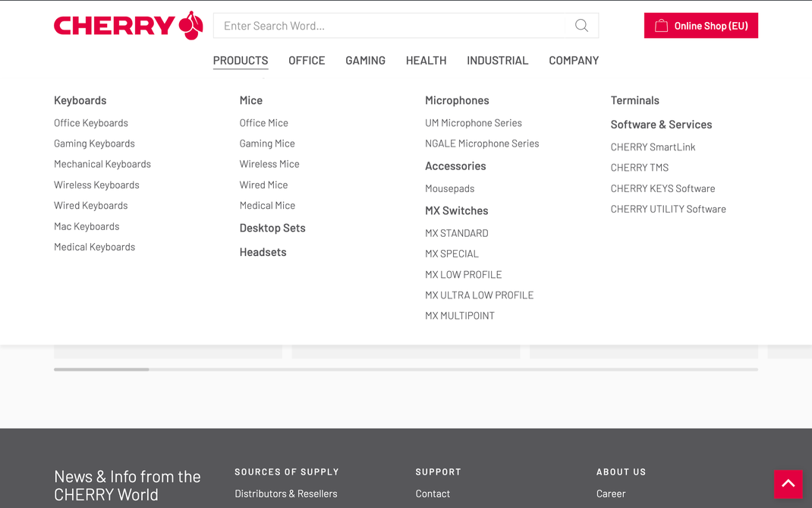This screenshot has width=812, height=508.
Task: Open Career footer link
Action: click(x=611, y=494)
